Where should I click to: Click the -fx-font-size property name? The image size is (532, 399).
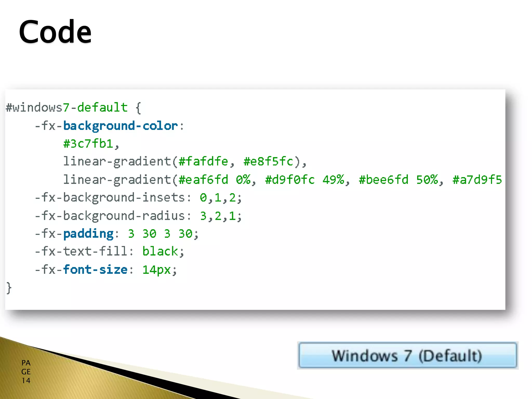tap(81, 269)
